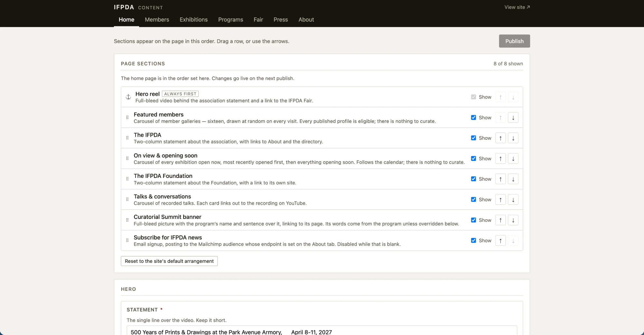644x335 pixels.
Task: Uncheck Show for The IFPDA section
Action: [473, 138]
